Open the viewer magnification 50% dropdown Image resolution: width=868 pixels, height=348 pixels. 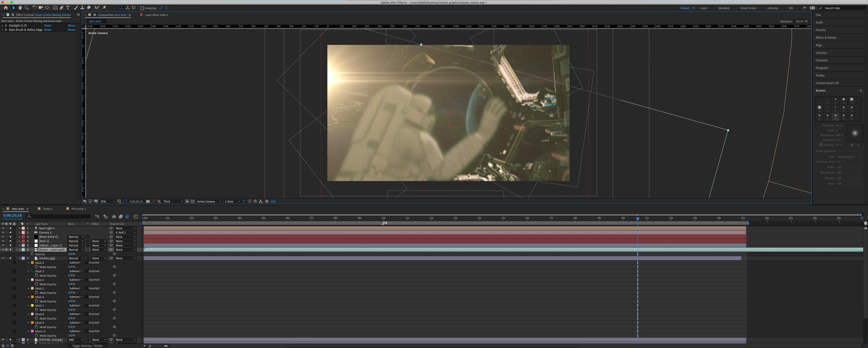[x=108, y=201]
